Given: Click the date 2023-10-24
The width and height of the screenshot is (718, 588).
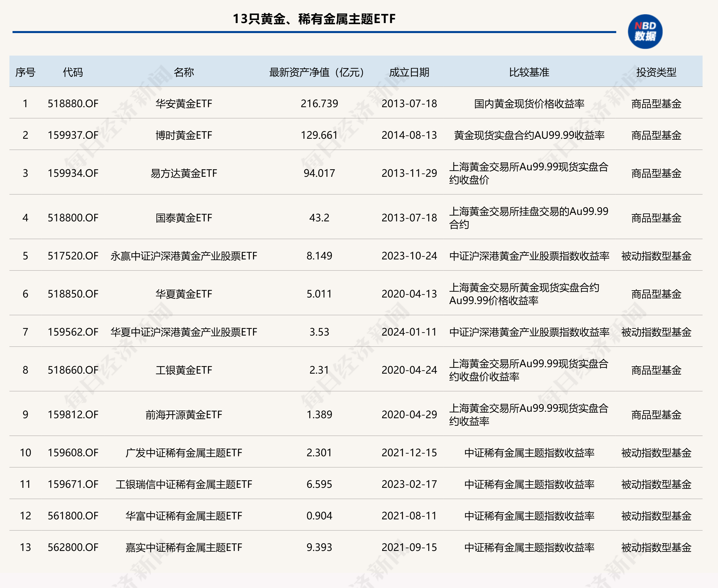Looking at the screenshot, I should tap(409, 256).
